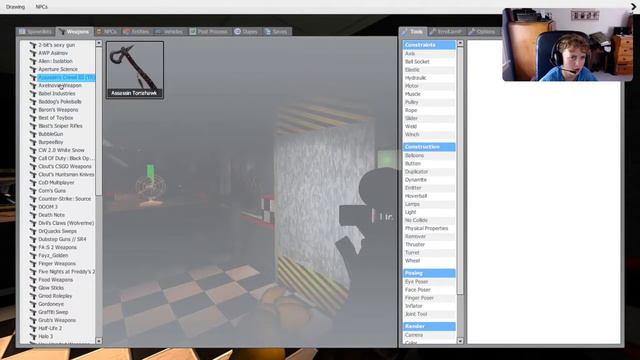Screen dimensions: 640x360
Task: Click gun icon beside Death Note
Action: [33, 215]
